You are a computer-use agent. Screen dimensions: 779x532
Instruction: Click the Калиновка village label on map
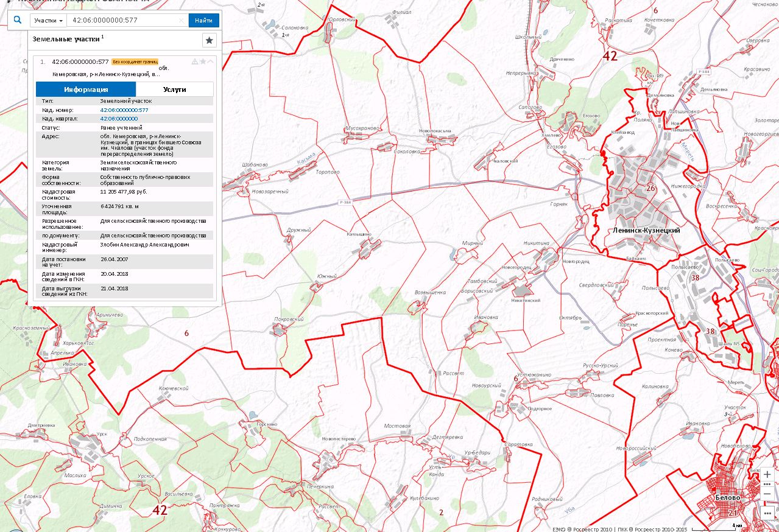(x=655, y=387)
